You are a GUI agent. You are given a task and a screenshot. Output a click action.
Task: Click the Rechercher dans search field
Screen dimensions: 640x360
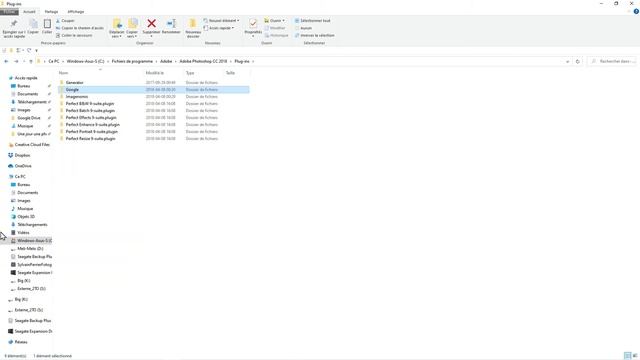click(x=612, y=61)
